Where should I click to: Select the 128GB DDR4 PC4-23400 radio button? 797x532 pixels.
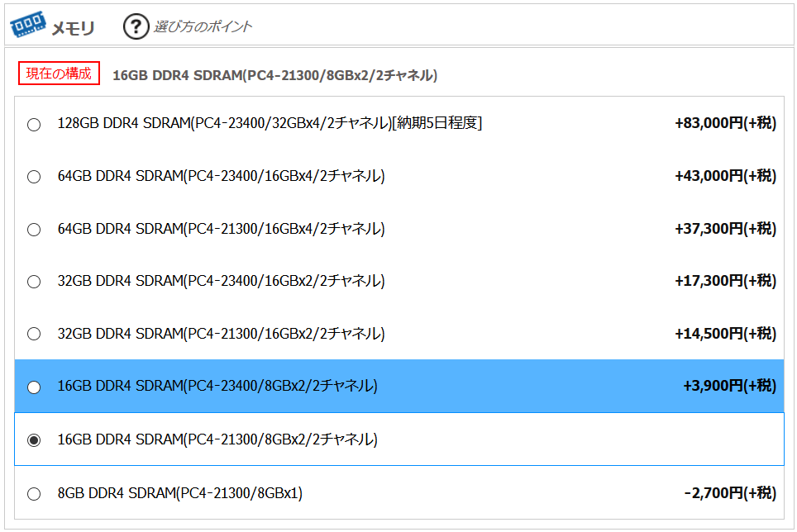tap(34, 125)
